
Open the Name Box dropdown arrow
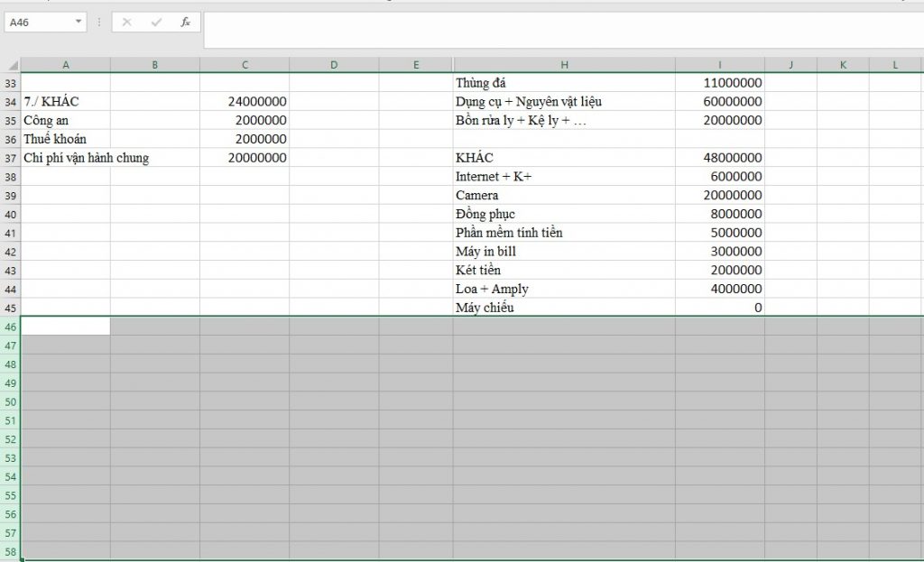point(79,22)
